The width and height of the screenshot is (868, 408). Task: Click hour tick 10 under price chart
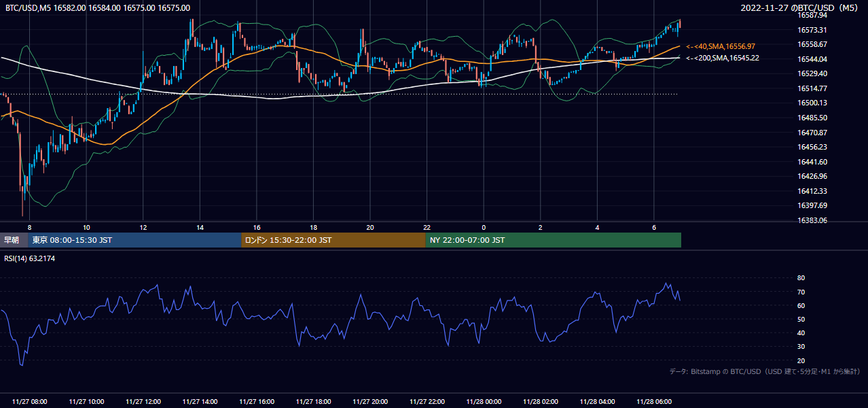coord(86,227)
